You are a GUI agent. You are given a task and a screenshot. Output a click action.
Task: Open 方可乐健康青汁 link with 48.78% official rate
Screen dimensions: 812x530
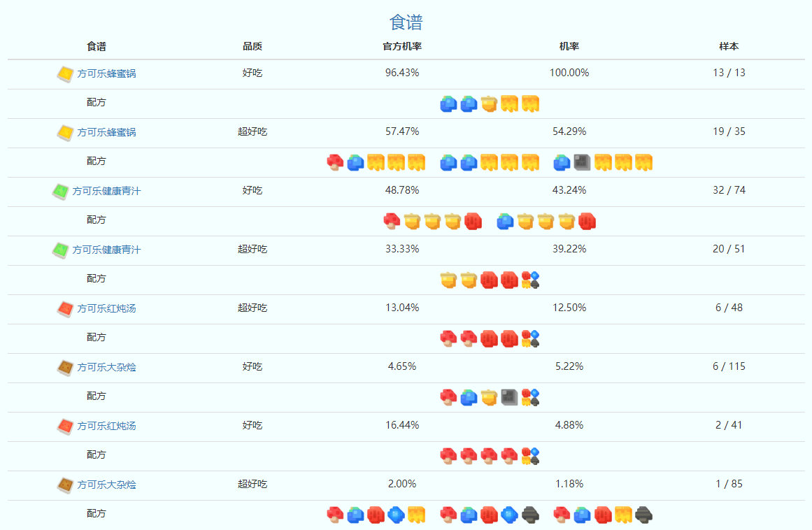click(x=106, y=191)
